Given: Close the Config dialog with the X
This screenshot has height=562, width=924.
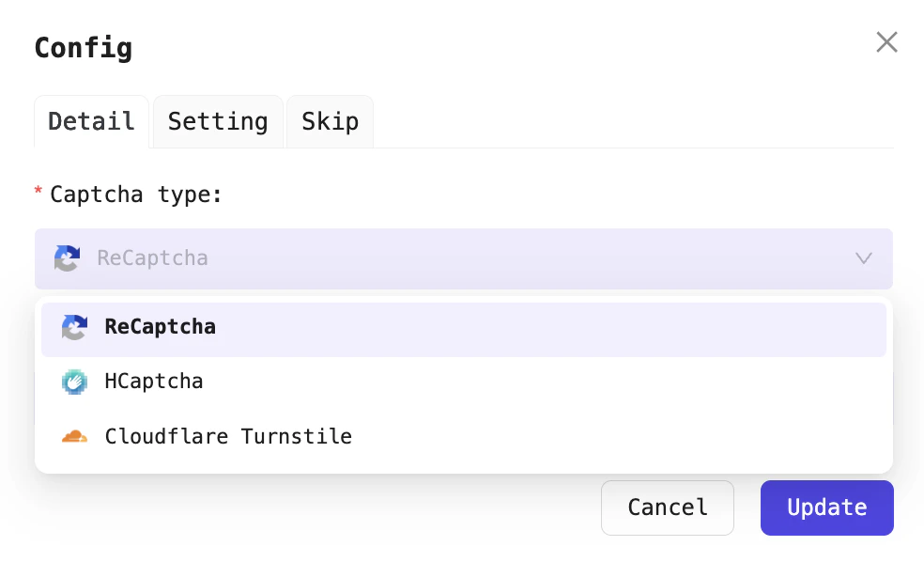Looking at the screenshot, I should (x=886, y=42).
